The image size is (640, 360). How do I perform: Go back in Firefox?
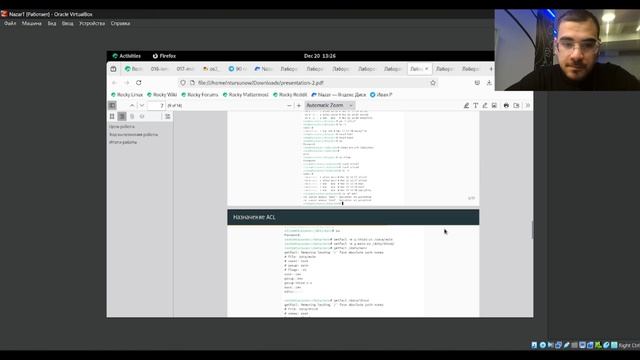point(114,82)
